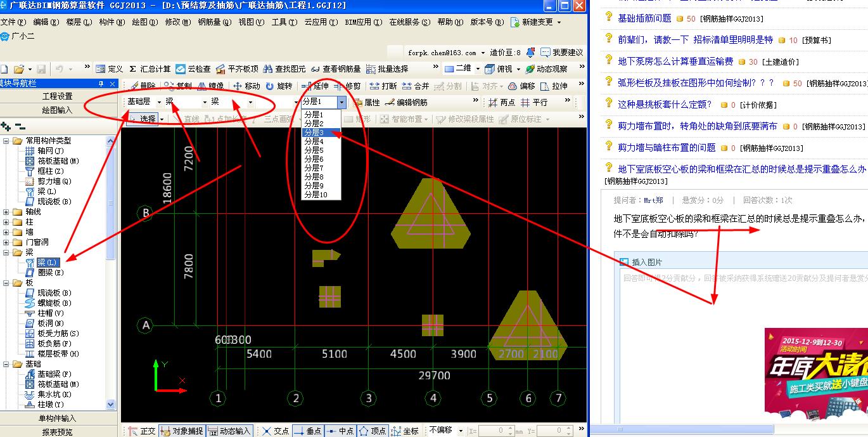The height and width of the screenshot is (437, 868).
Task: Open 云检查 (cloud check)
Action: [x=193, y=68]
